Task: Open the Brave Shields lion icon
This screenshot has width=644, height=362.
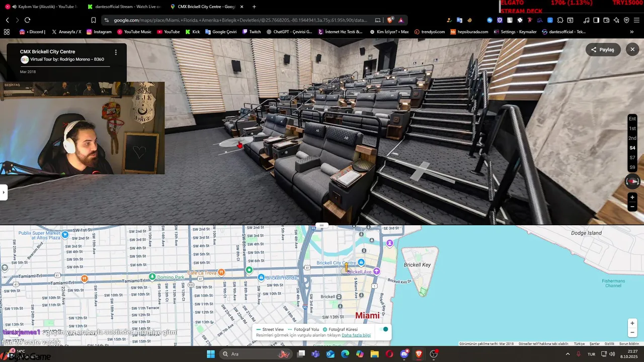Action: pos(391,20)
